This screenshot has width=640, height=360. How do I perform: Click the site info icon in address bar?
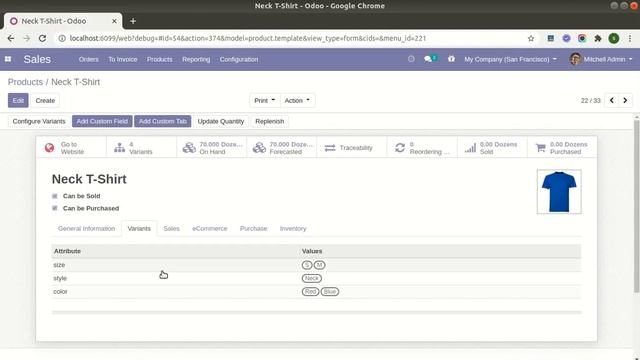[62, 38]
